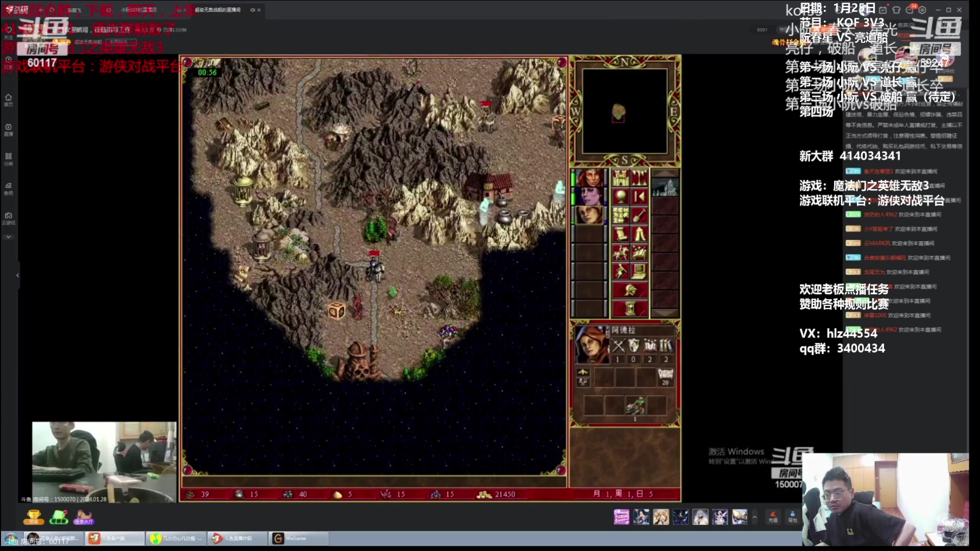Open the 背包 backpack icon
The height and width of the screenshot is (551, 980).
[x=792, y=517]
